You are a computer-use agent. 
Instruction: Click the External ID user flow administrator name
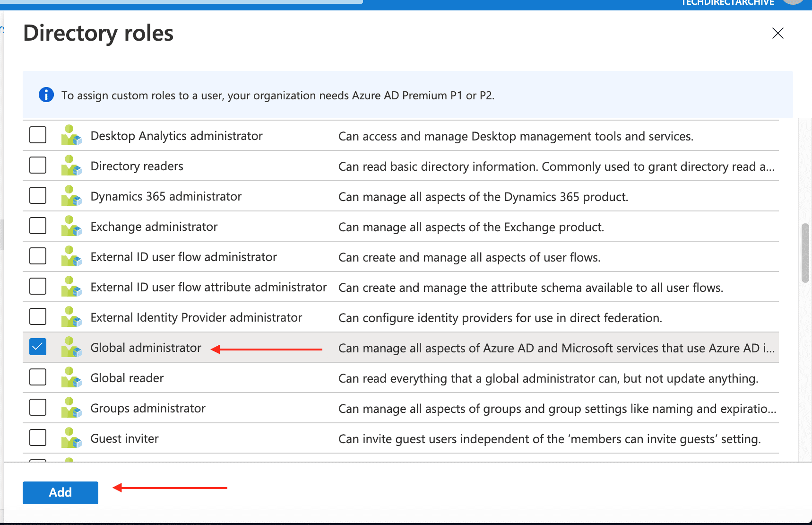pos(183,257)
